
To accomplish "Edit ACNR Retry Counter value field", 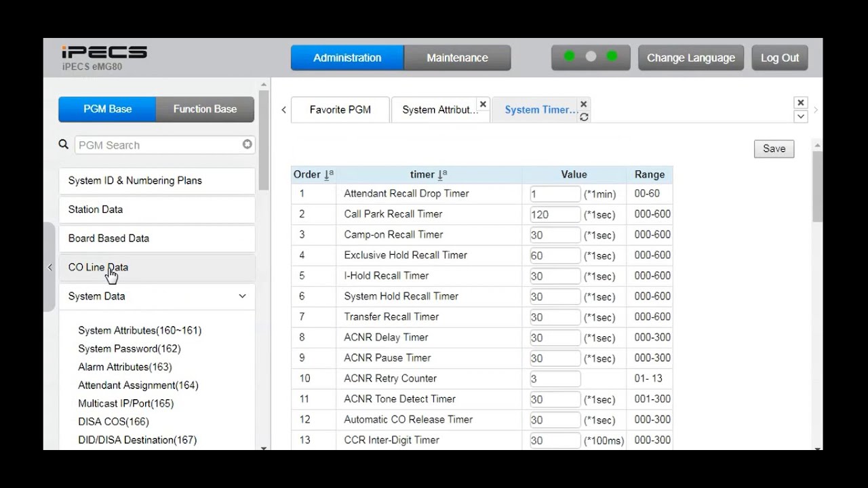I will click(x=555, y=379).
